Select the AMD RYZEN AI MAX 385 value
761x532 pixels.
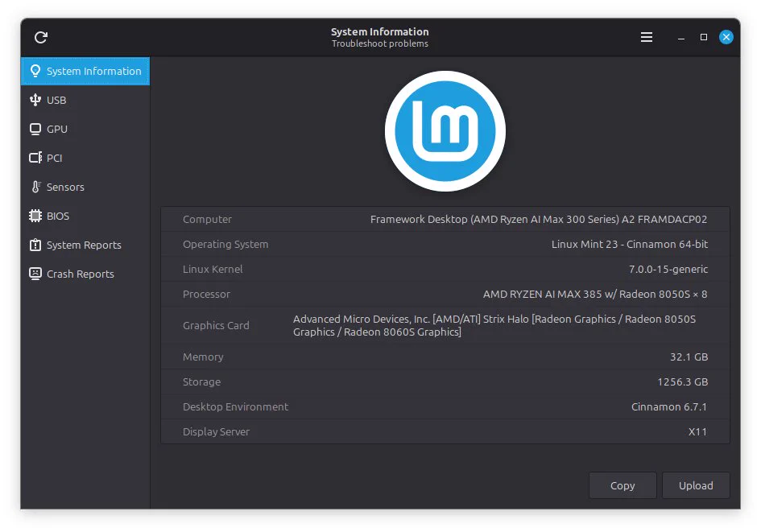click(594, 294)
